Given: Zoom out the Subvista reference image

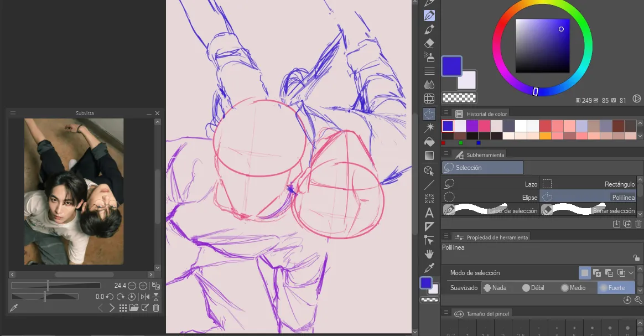Looking at the screenshot, I should point(132,286).
